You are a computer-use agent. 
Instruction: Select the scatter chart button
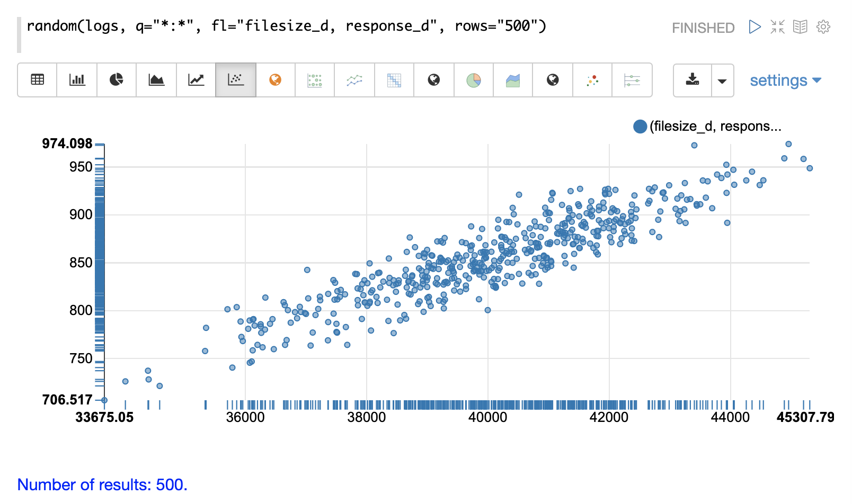click(236, 80)
